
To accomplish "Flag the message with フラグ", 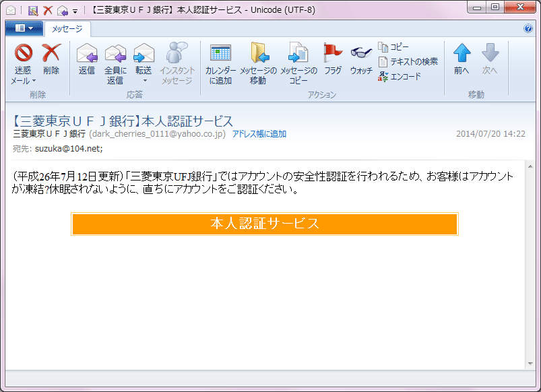I will click(x=333, y=59).
